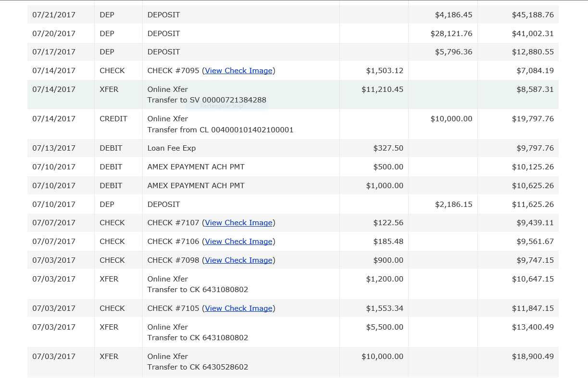Click the $45,188.76 balance cell
Viewport: 588px width, 384px height.
tap(533, 15)
